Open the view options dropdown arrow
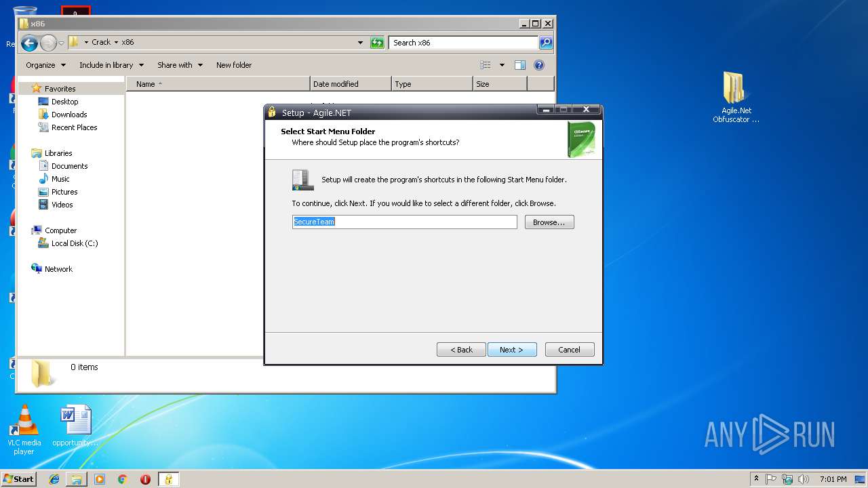868x488 pixels. pos(502,65)
